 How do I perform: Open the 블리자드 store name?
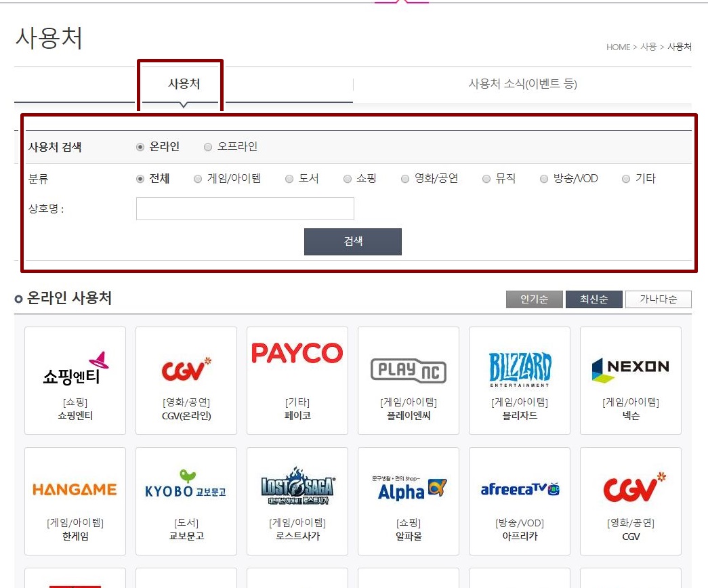(520, 415)
